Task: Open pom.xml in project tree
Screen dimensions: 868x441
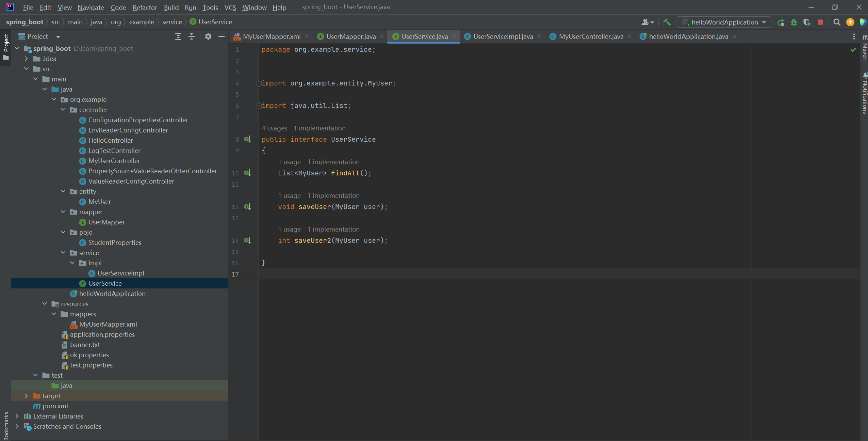Action: click(55, 406)
